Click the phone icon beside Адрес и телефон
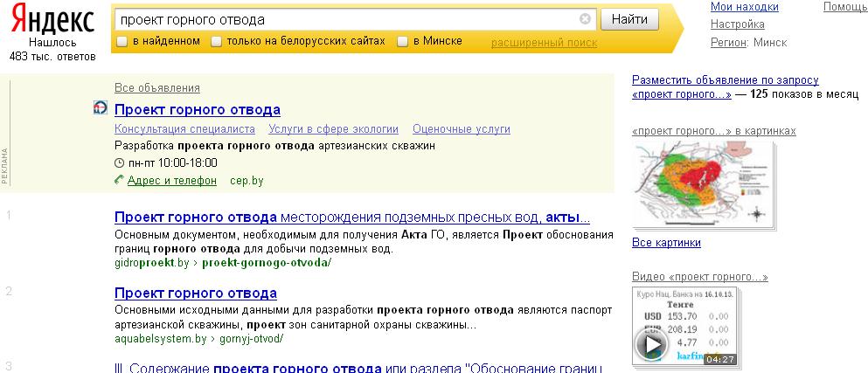The width and height of the screenshot is (868, 373). [119, 180]
